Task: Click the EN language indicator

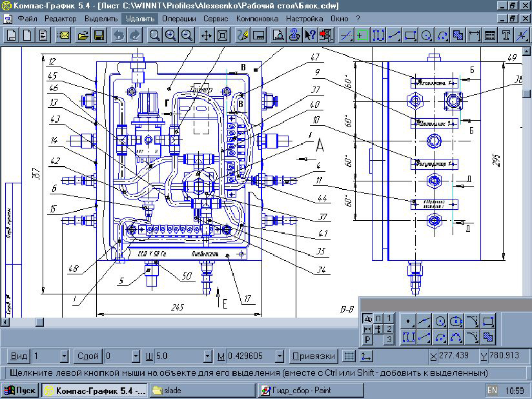Action: tap(492, 391)
